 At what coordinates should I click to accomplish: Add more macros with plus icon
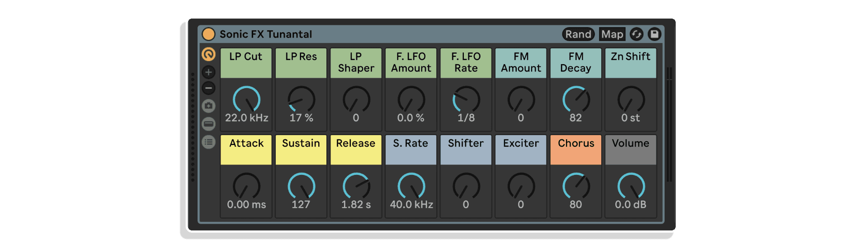click(x=208, y=72)
